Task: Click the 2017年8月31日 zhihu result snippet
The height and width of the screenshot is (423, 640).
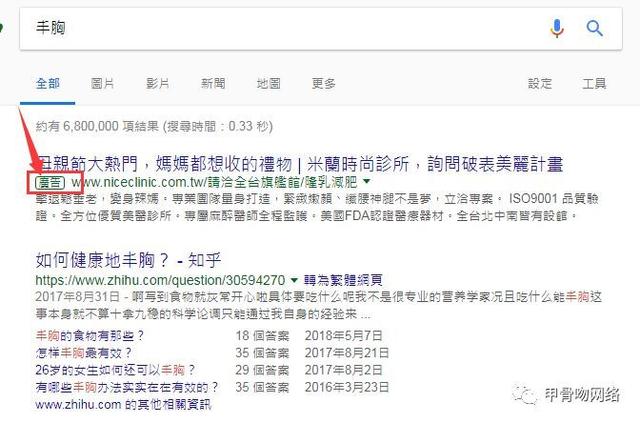Action: click(x=319, y=305)
